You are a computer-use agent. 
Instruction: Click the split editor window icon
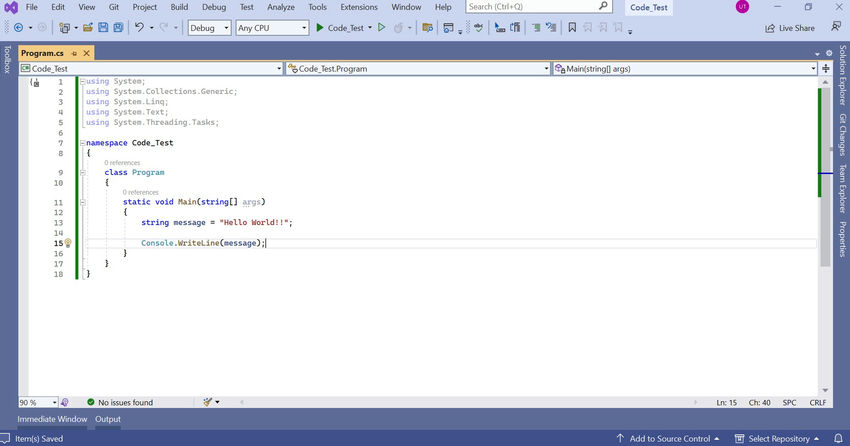coord(826,69)
